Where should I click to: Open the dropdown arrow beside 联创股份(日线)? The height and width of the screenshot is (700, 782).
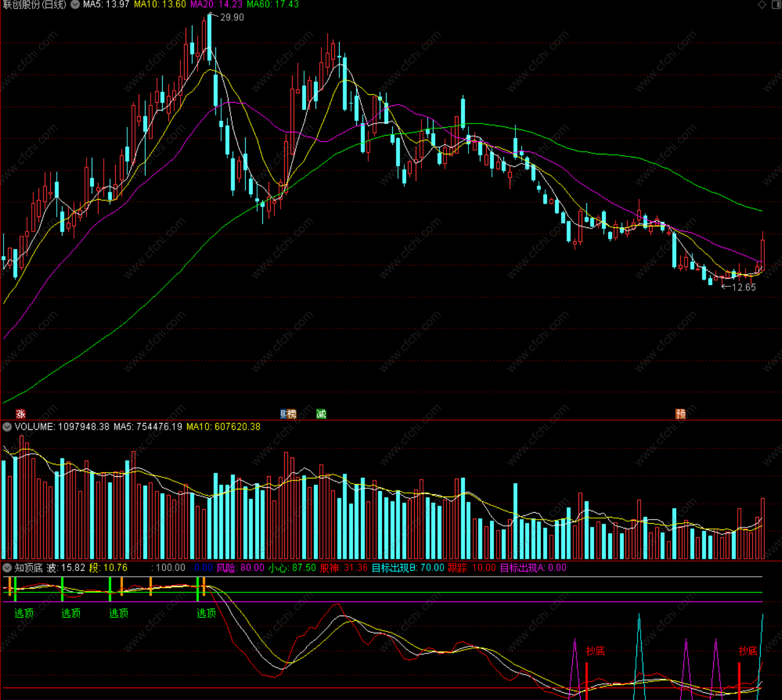coord(75,5)
